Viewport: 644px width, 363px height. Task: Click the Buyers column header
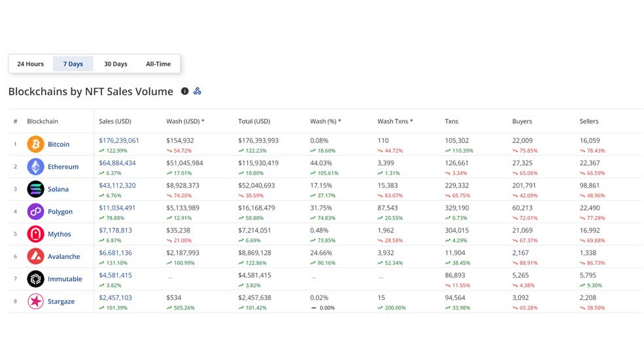point(522,121)
